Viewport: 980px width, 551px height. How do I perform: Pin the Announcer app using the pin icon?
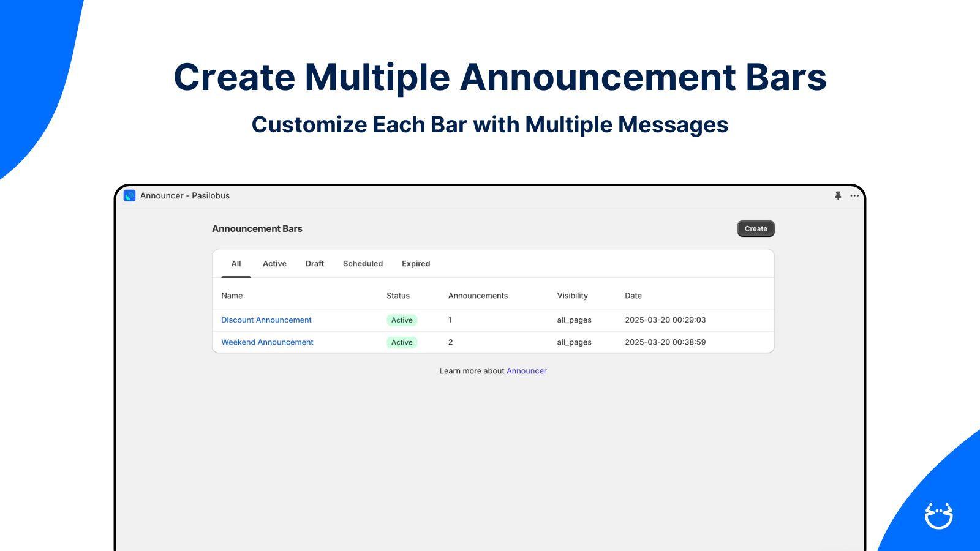tap(837, 195)
